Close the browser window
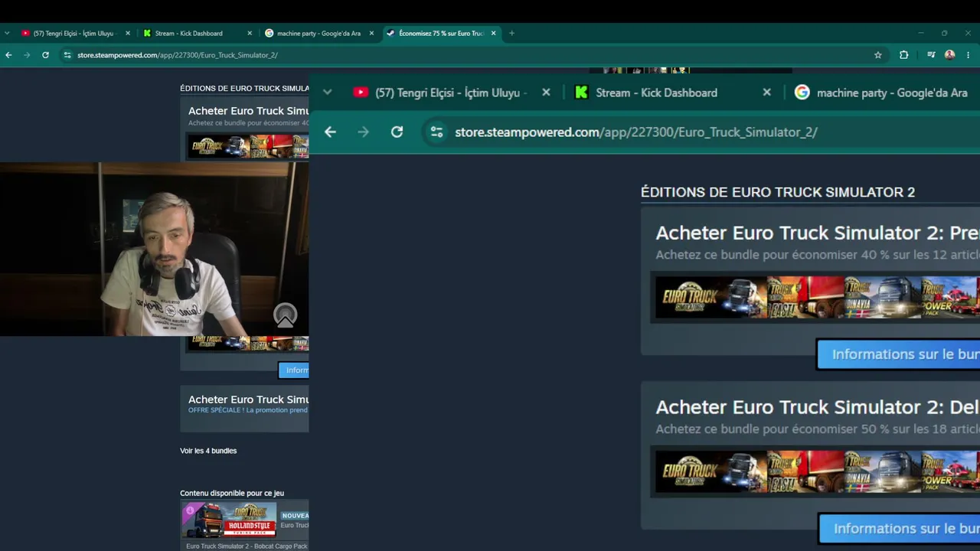 969,33
